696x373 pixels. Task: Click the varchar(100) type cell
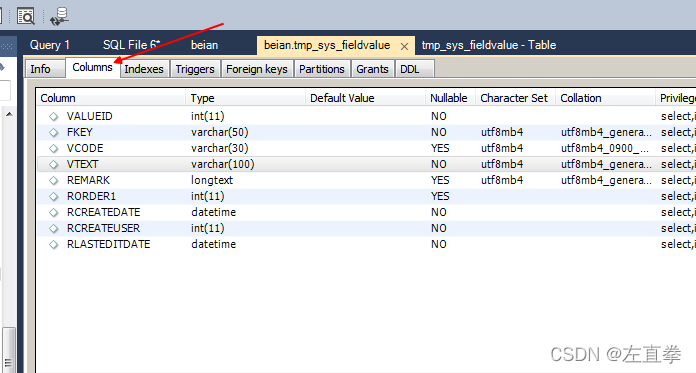[223, 164]
